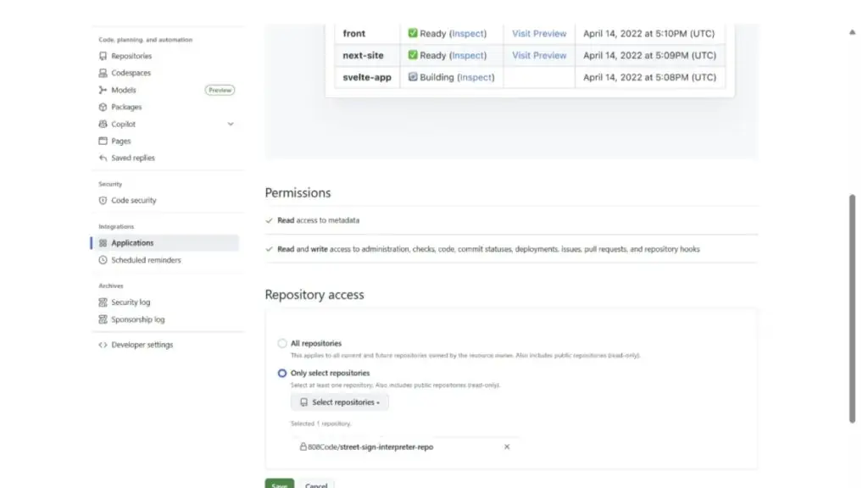Open the Pages settings item
The image size is (868, 488).
[120, 141]
